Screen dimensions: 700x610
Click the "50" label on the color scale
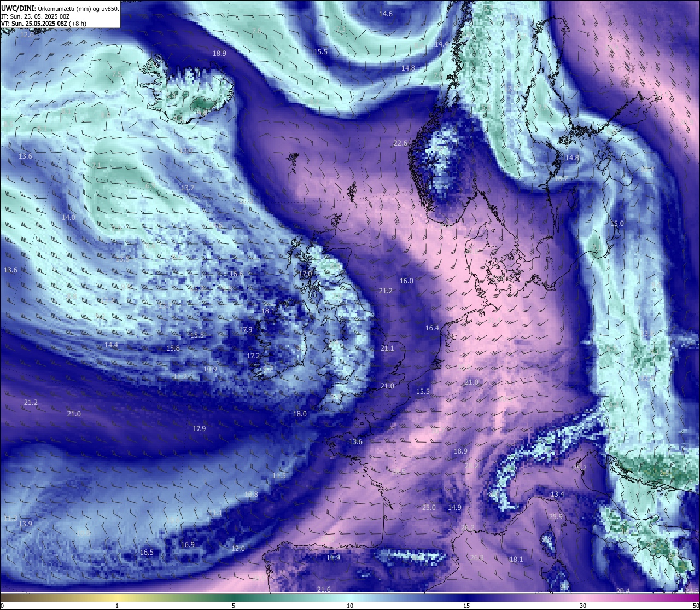[695, 606]
